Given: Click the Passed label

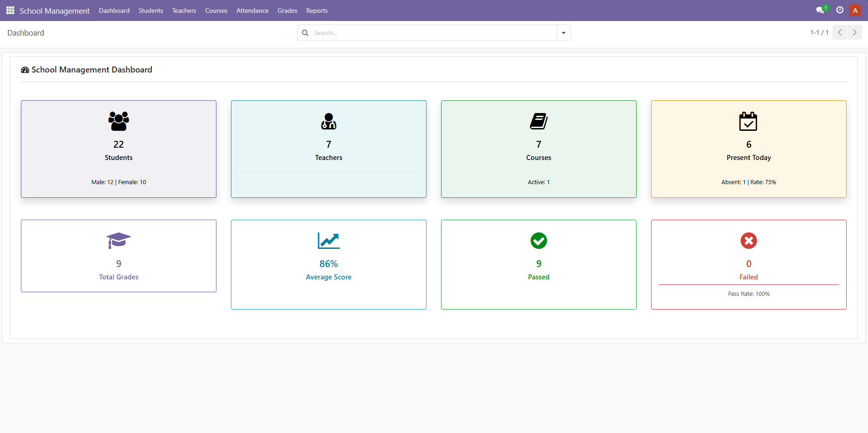Looking at the screenshot, I should point(539,277).
